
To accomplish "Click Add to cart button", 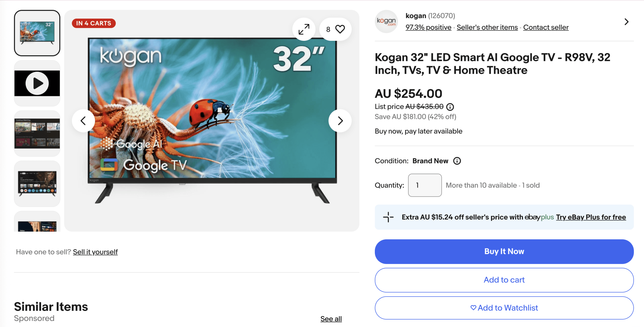I will pyautogui.click(x=504, y=280).
